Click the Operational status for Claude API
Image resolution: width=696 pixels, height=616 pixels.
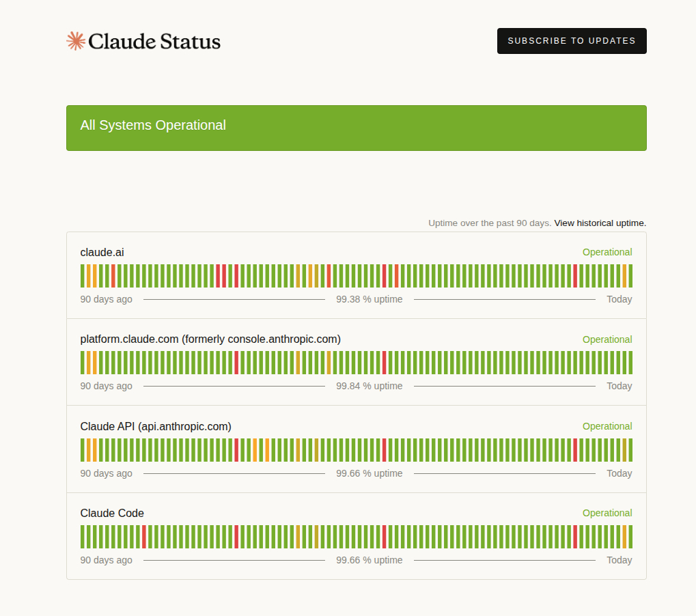(607, 426)
